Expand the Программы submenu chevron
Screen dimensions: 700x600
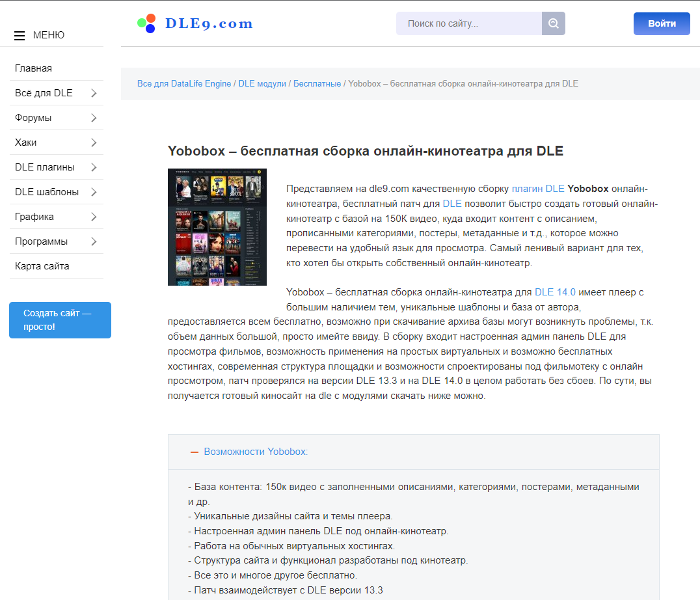click(x=94, y=241)
